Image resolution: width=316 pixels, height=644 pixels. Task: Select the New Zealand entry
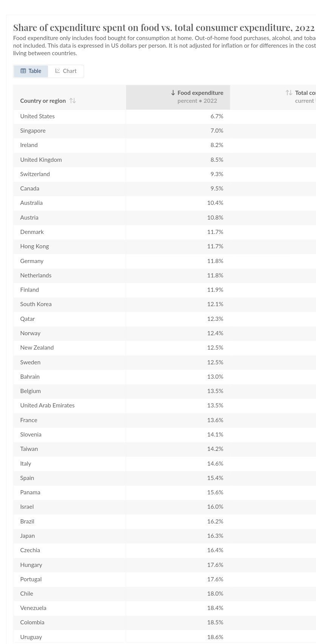(x=37, y=348)
